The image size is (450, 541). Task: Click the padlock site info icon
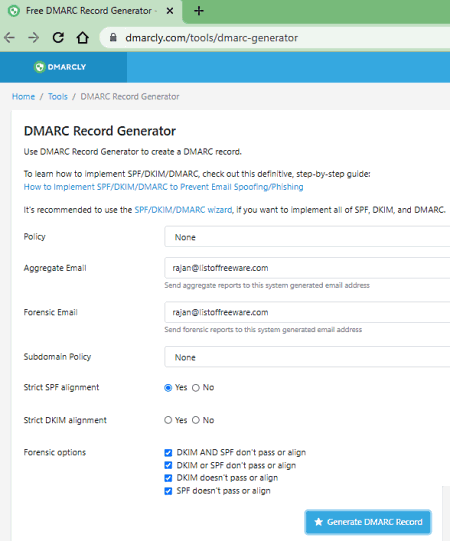(x=113, y=37)
